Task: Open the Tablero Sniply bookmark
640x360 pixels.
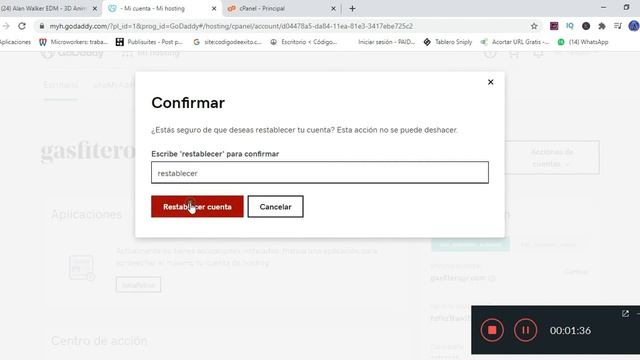Action: point(448,42)
